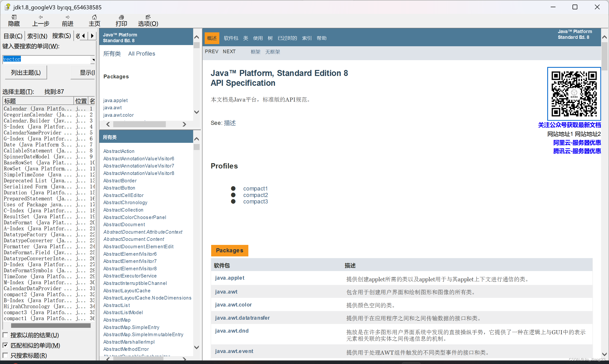
Task: Click the tab strip right scroll arrow
Action: (92, 36)
